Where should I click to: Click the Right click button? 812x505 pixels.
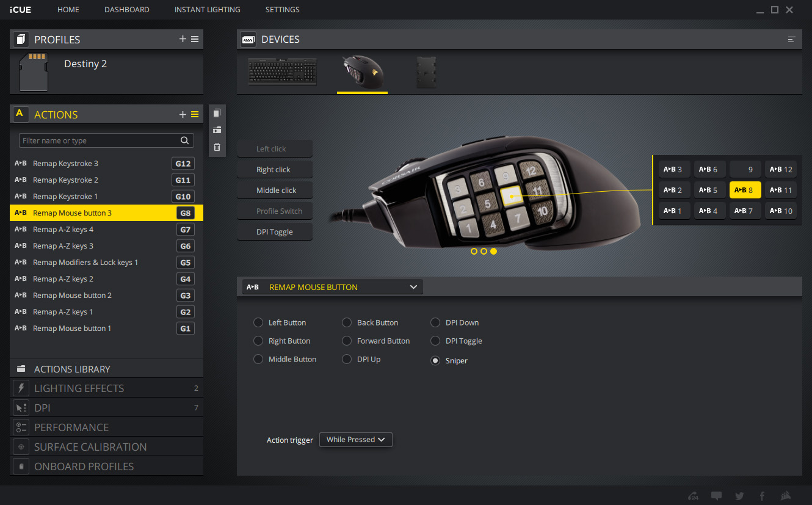click(275, 170)
